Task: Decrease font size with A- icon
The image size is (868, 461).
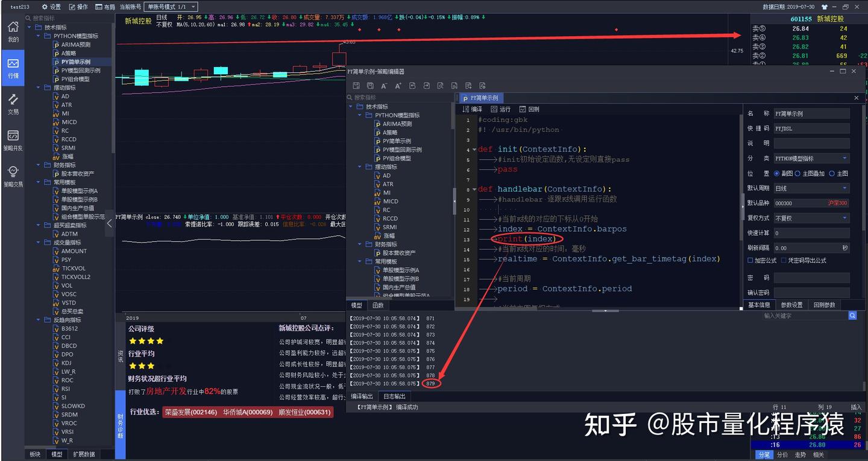Action: (x=384, y=86)
